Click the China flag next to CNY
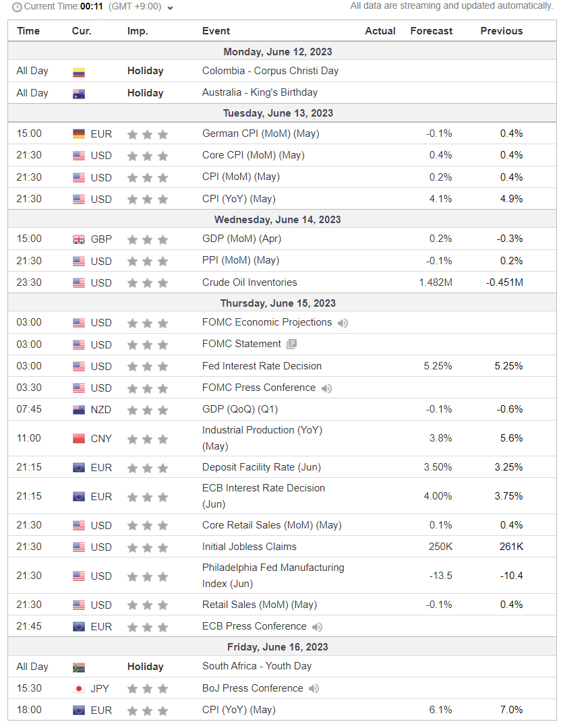 point(79,439)
